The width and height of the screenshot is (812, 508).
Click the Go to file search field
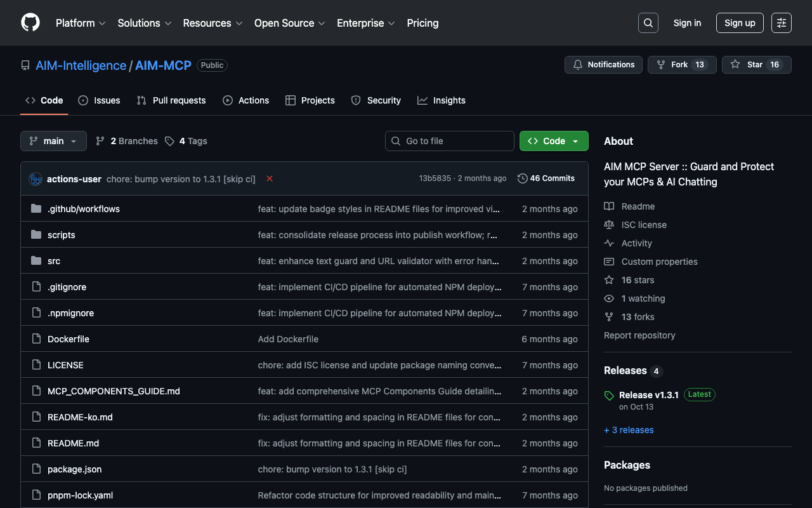point(450,141)
